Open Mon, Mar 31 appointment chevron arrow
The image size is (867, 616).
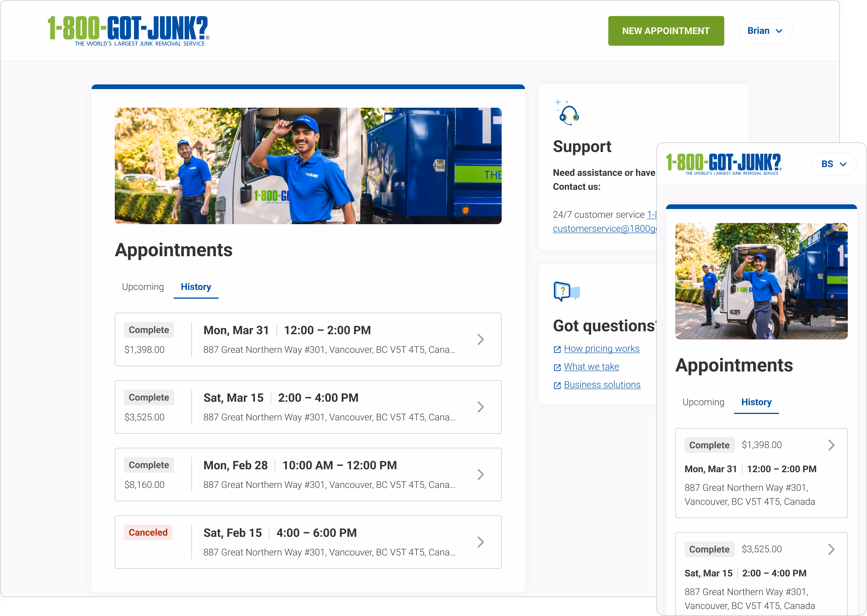(x=480, y=339)
